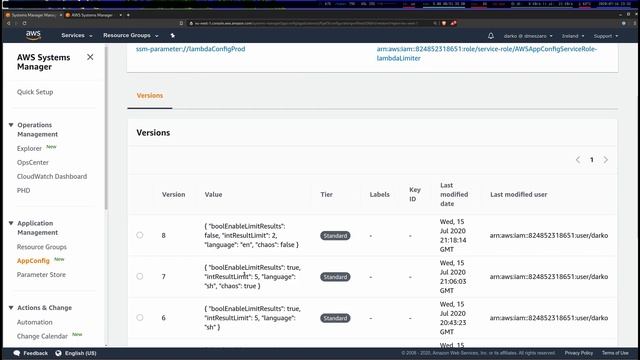Open the Privacy Policy link
Viewport: 640px width, 360px height.
coord(579,353)
